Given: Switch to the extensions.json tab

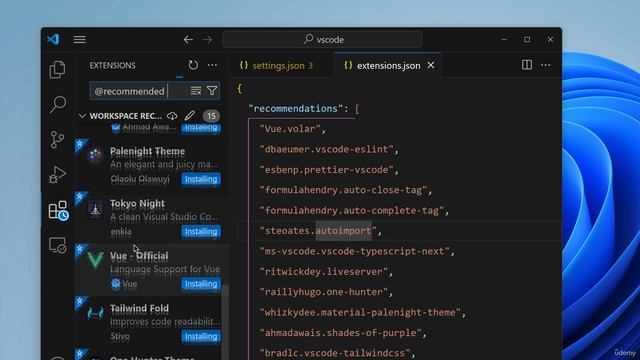Looking at the screenshot, I should point(388,65).
